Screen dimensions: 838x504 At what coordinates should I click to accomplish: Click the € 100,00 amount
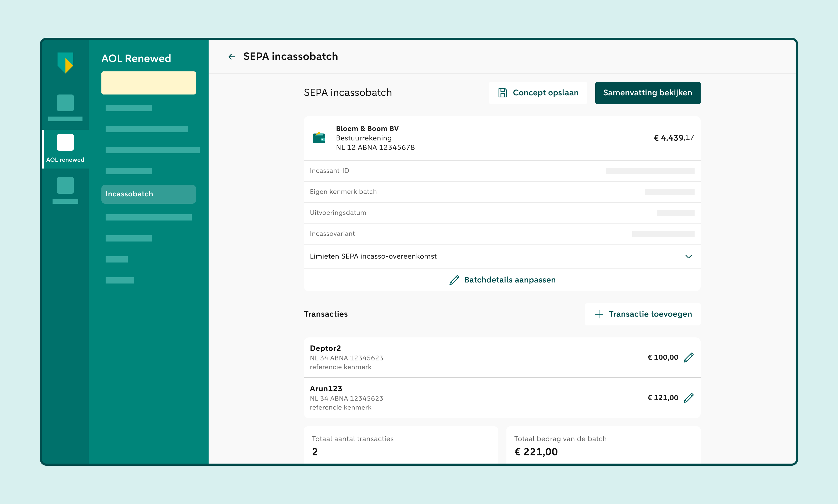coord(663,357)
